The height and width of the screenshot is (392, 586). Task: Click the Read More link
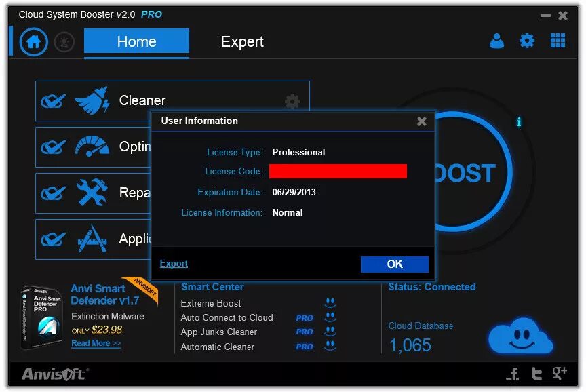coord(96,343)
